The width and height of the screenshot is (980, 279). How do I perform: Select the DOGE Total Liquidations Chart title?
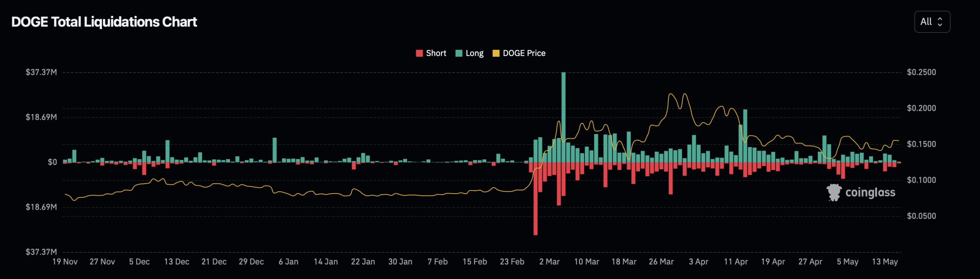104,22
